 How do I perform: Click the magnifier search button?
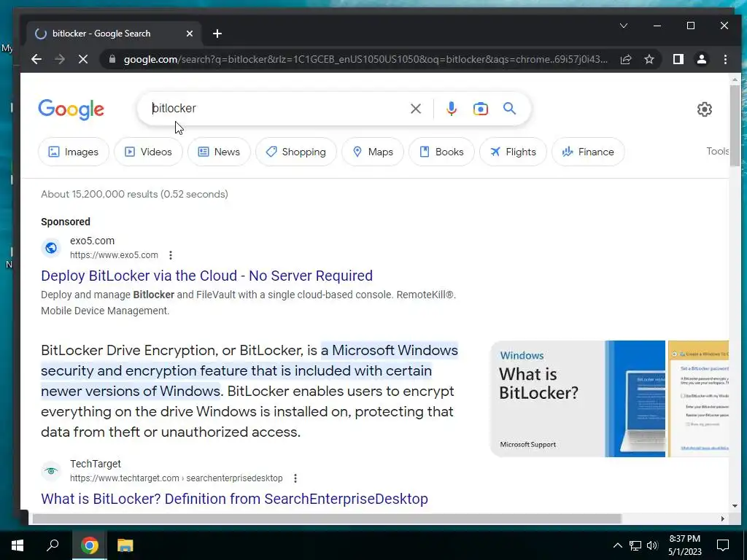(509, 109)
